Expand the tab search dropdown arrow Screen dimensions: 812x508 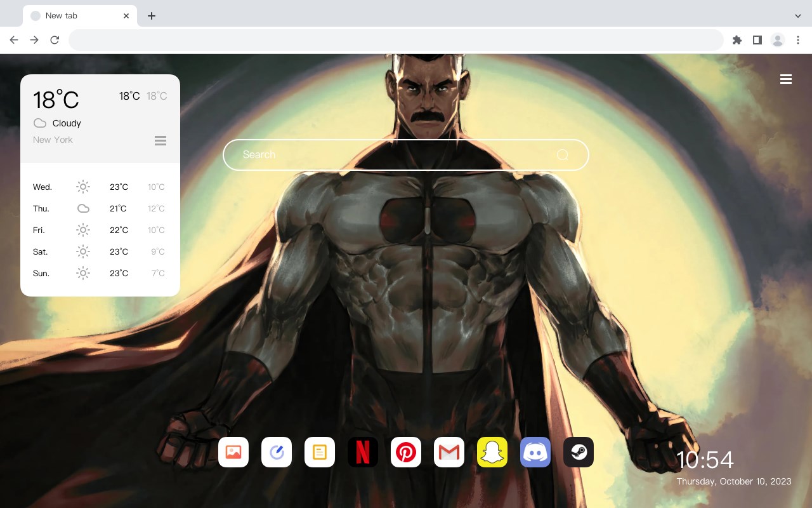click(798, 16)
